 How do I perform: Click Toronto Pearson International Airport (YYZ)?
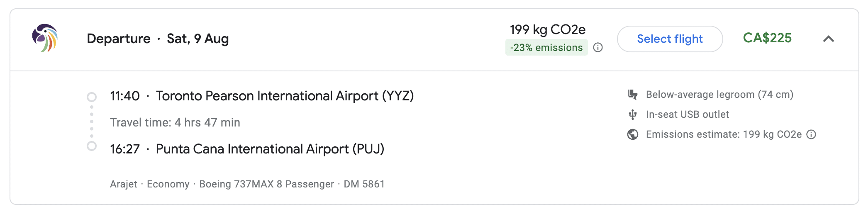pos(285,96)
